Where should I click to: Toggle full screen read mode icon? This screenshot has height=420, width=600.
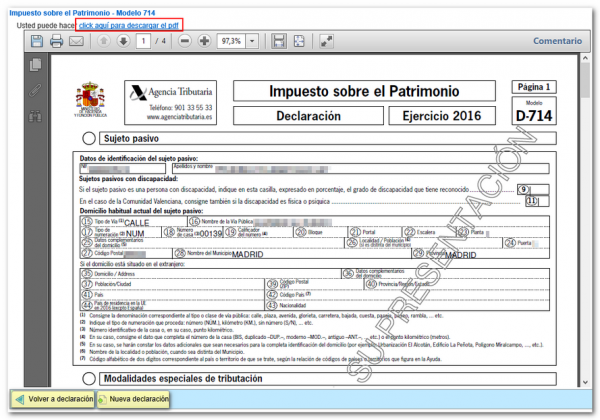tap(326, 41)
